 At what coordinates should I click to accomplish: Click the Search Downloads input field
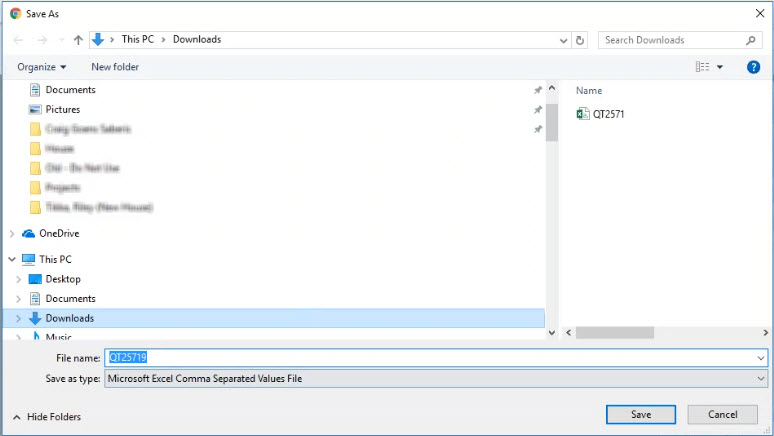pos(670,40)
